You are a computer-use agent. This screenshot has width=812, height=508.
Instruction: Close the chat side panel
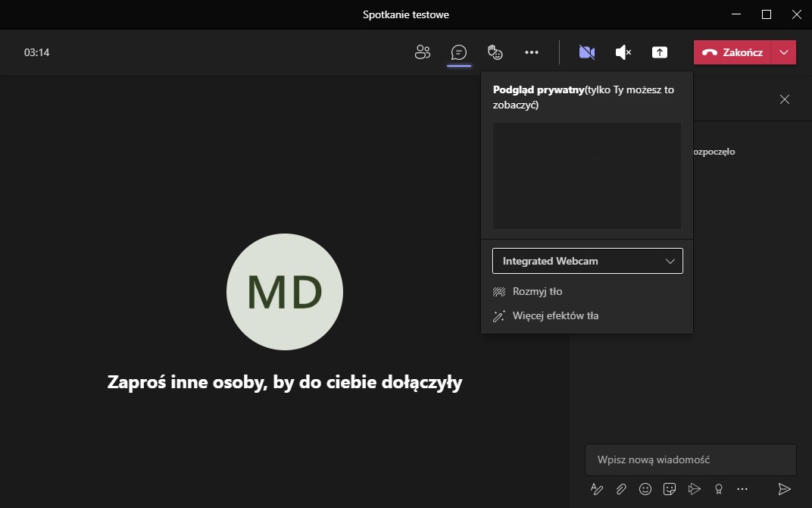pyautogui.click(x=785, y=99)
